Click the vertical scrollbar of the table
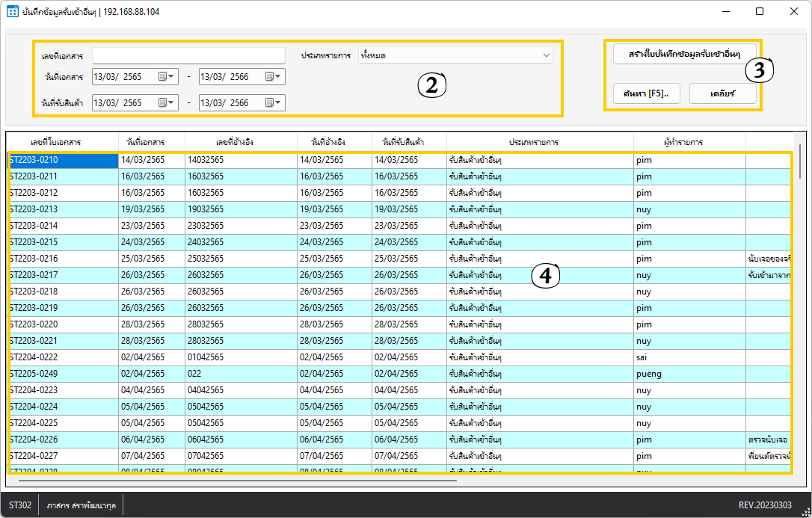 (x=799, y=161)
